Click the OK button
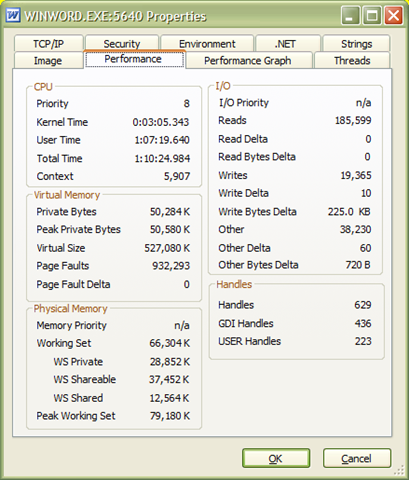409x480 pixels. click(x=276, y=458)
